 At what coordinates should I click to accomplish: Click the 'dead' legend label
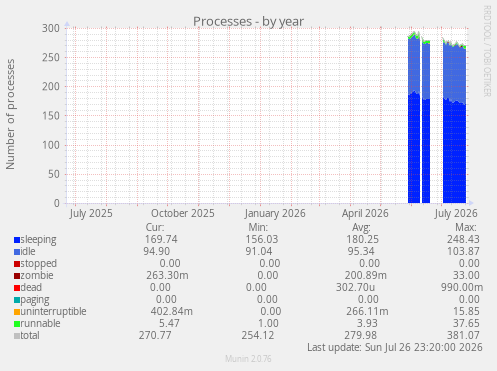coord(31,287)
